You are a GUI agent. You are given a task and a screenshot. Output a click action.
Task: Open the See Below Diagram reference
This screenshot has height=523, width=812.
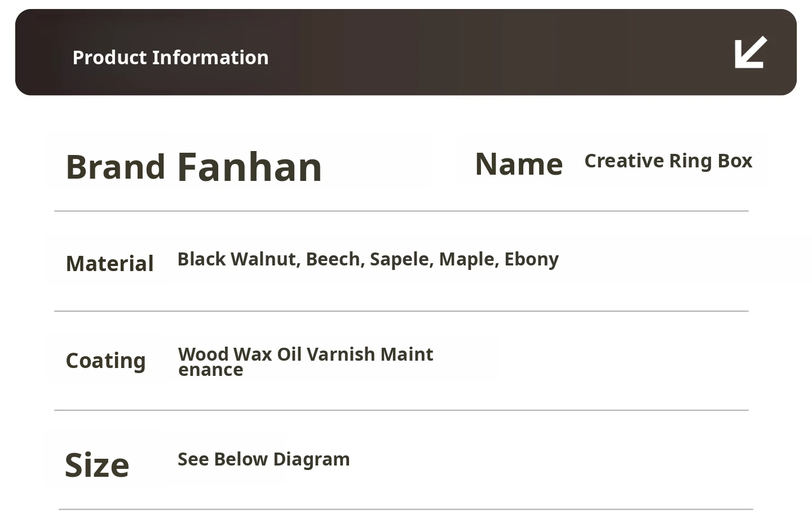point(263,459)
